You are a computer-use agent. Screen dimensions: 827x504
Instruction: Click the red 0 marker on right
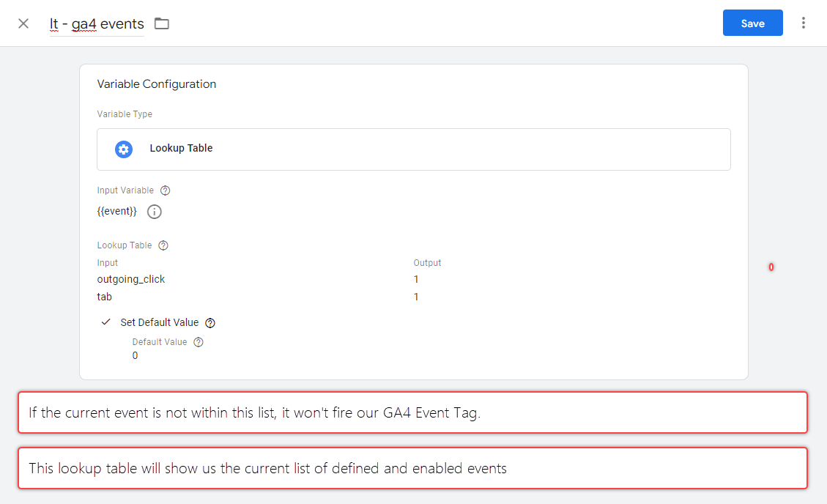[x=771, y=267]
